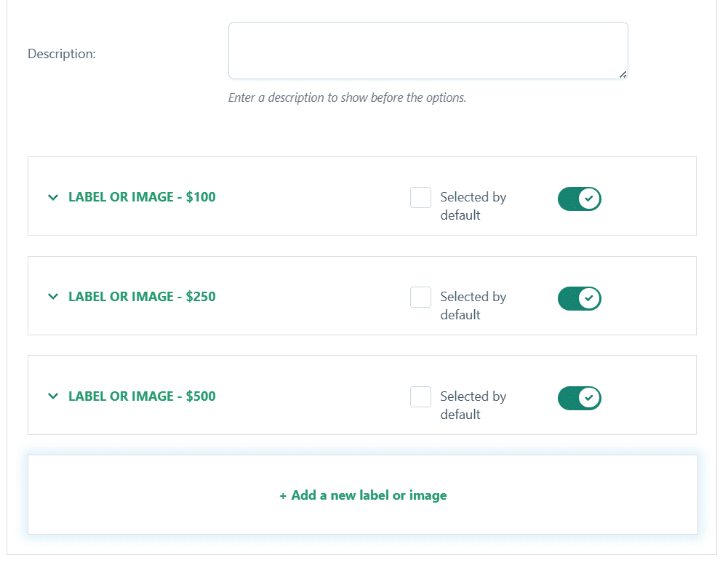The height and width of the screenshot is (579, 728).
Task: Check Selected by default for $500
Action: 420,397
